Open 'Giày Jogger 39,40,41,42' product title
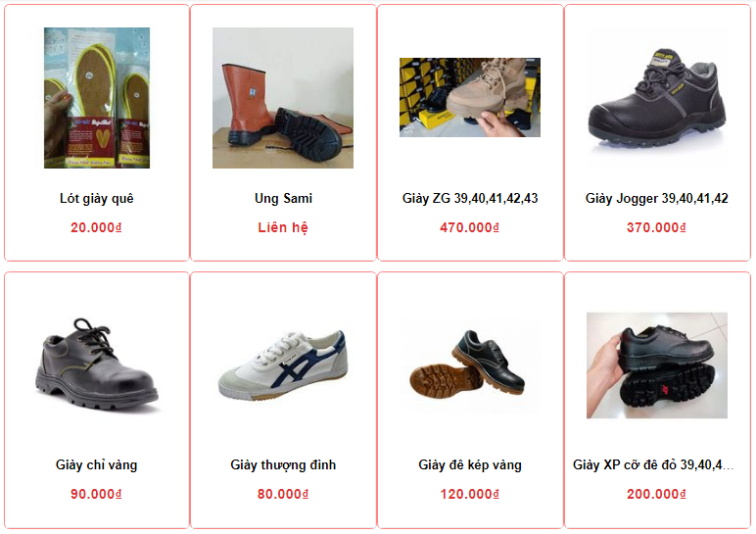This screenshot has height=534, width=756. pyautogui.click(x=657, y=198)
